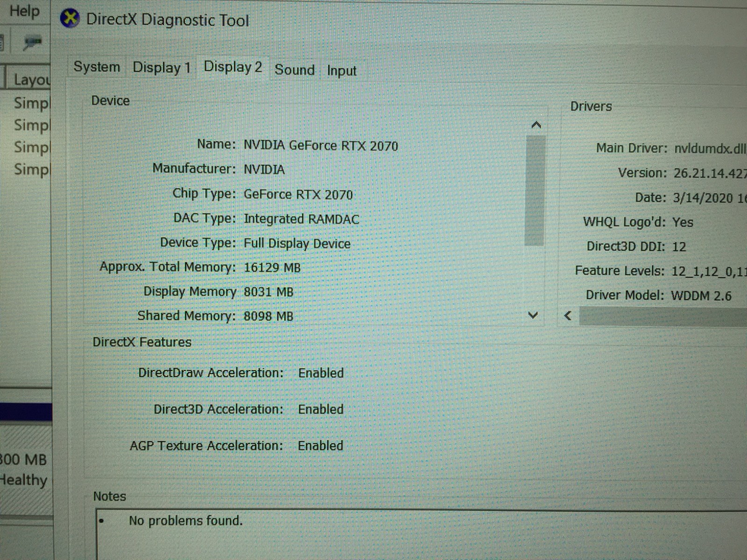The image size is (747, 560).
Task: Click the Drivers horizontal scrollbar track
Action: pyautogui.click(x=663, y=317)
